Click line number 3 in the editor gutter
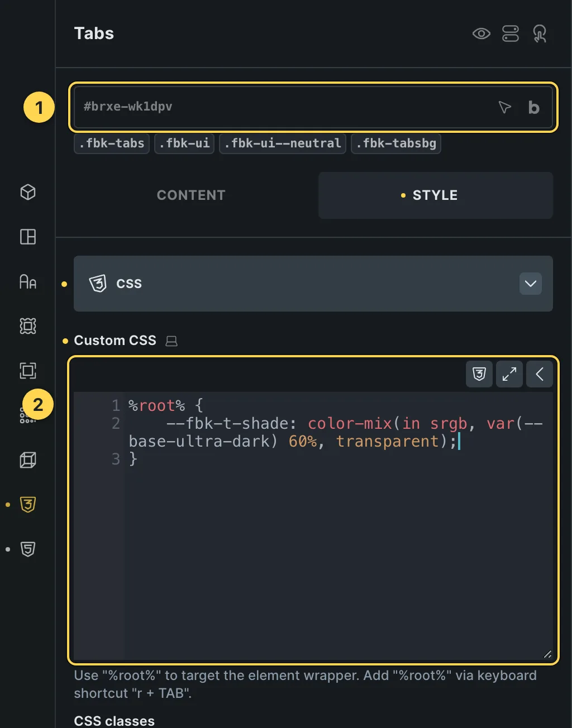Screen dimensions: 572x728 click(x=116, y=459)
